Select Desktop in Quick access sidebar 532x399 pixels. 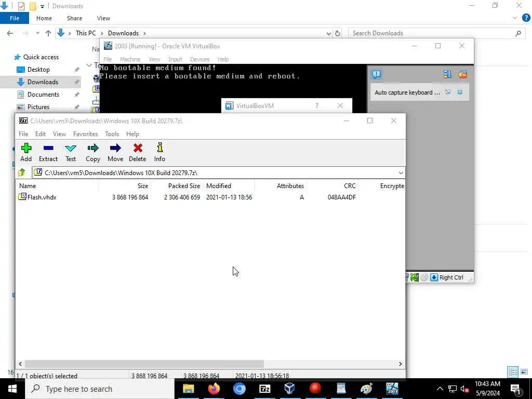pyautogui.click(x=38, y=70)
